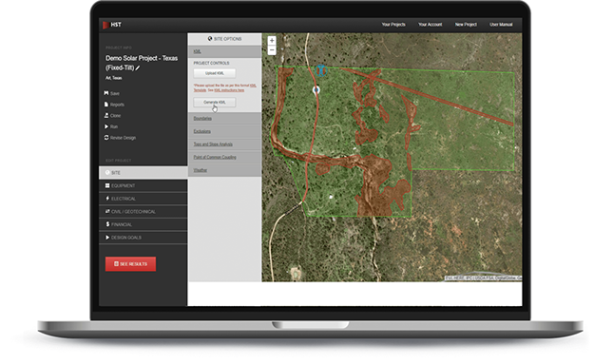Click the Run play icon
Image resolution: width=594 pixels, height=364 pixels.
(x=106, y=126)
